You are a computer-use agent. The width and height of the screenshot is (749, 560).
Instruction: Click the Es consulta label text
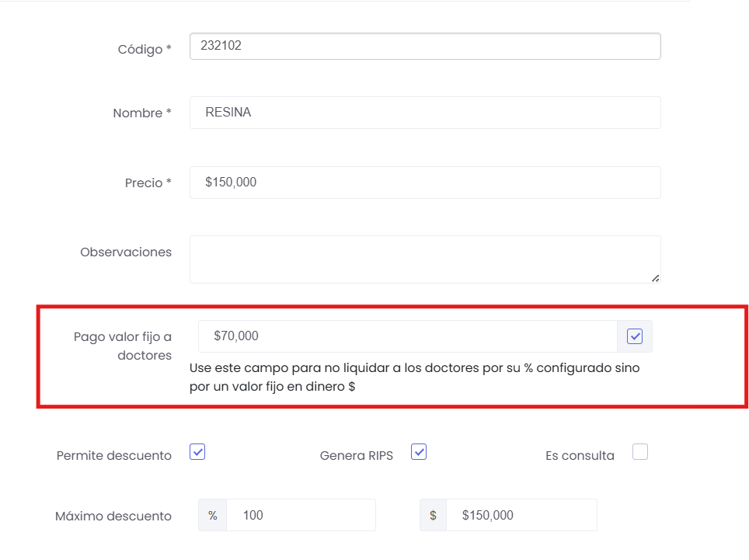coord(580,456)
